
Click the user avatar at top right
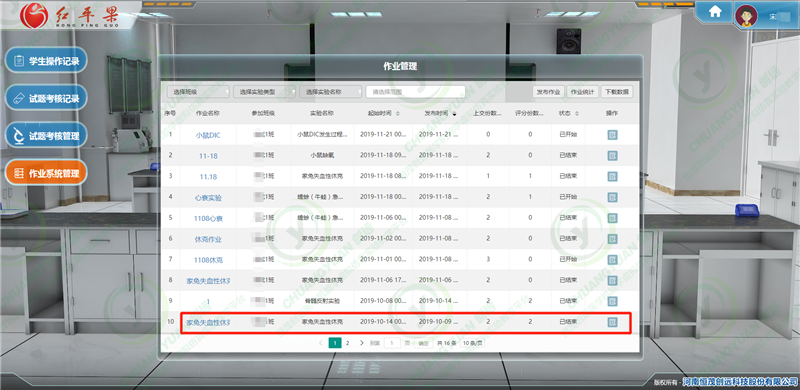click(746, 15)
